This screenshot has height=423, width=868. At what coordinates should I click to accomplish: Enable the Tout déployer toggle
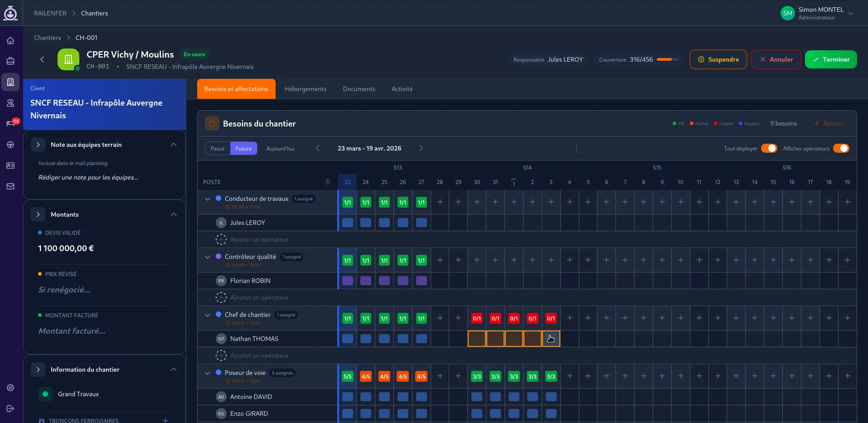click(x=769, y=148)
